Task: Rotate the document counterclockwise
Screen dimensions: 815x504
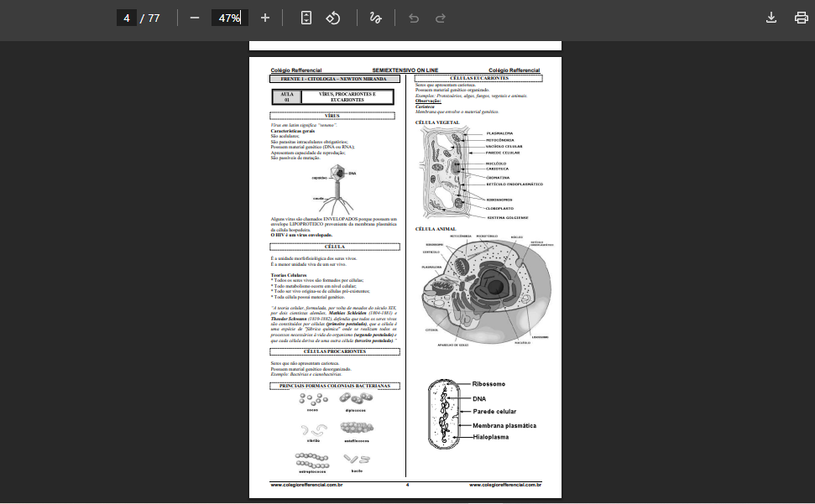Action: tap(333, 18)
